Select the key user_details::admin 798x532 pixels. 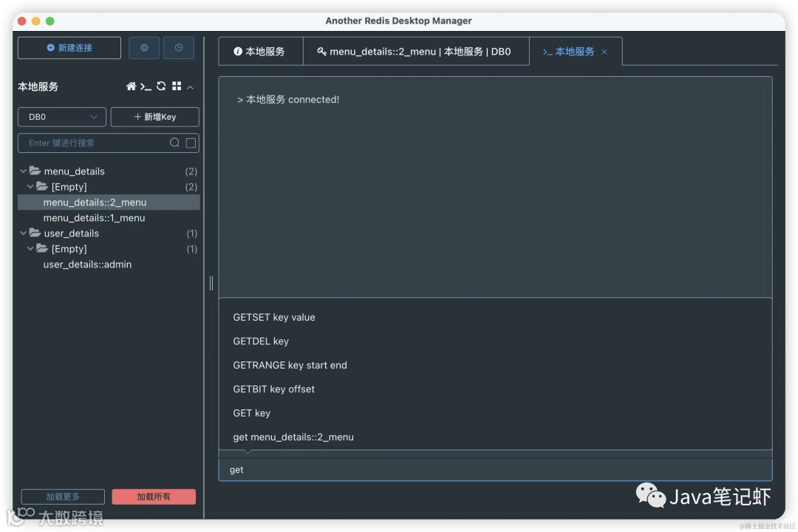tap(109, 265)
